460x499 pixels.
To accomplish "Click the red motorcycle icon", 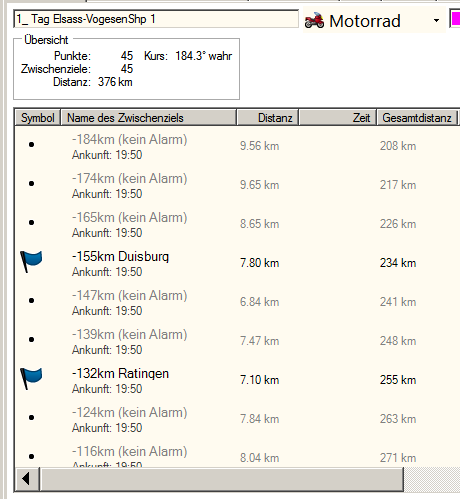I will [x=314, y=20].
